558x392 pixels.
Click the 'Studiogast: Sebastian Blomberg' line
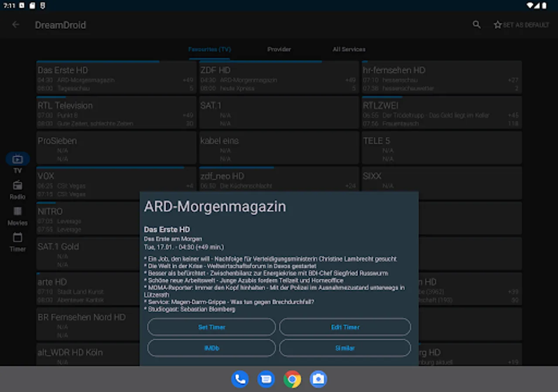click(x=189, y=309)
